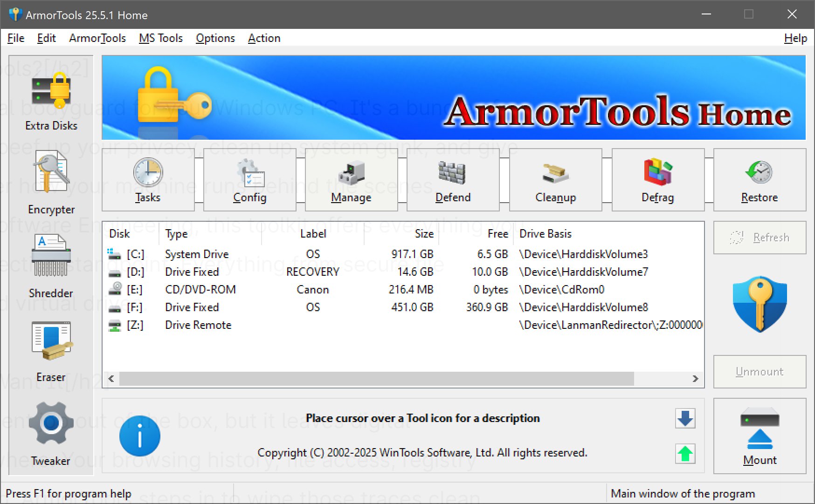Click the green up arrow button
815x504 pixels.
tap(684, 453)
